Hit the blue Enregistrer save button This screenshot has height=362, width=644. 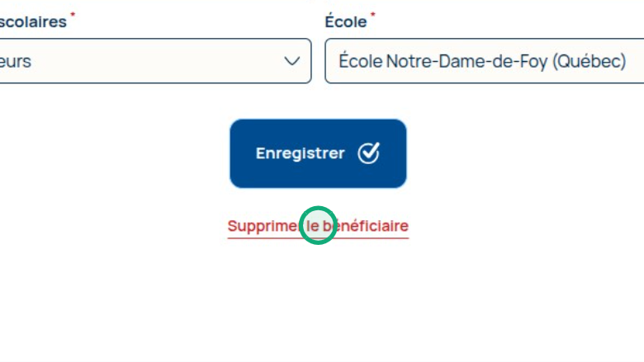(318, 153)
